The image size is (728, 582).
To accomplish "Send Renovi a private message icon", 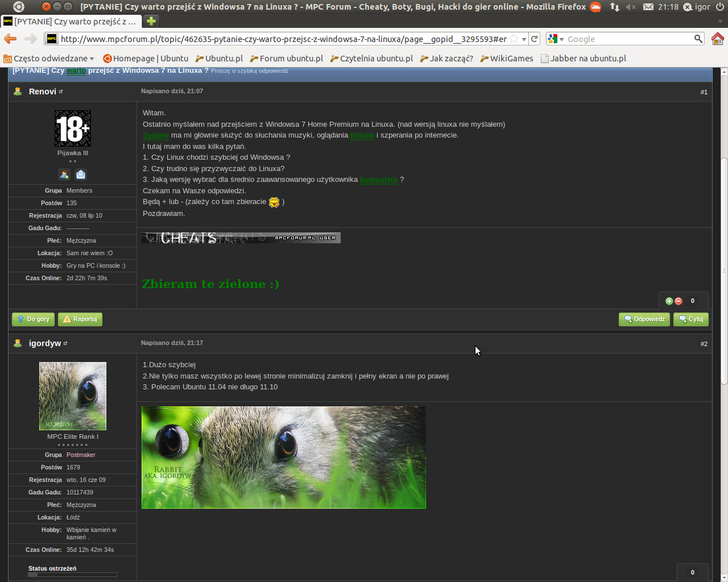I will (x=81, y=174).
